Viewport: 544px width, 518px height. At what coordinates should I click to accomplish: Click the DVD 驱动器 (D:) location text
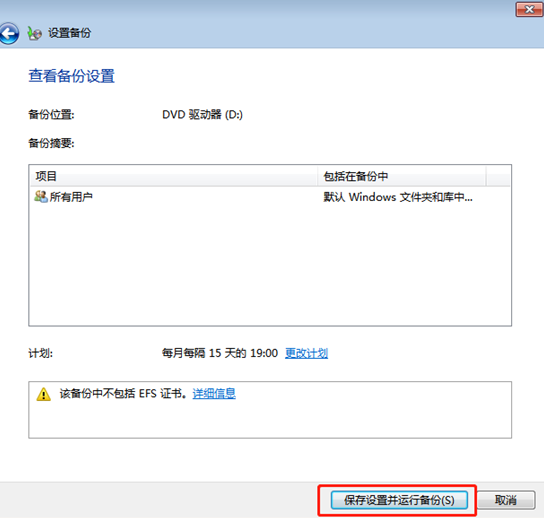[202, 114]
